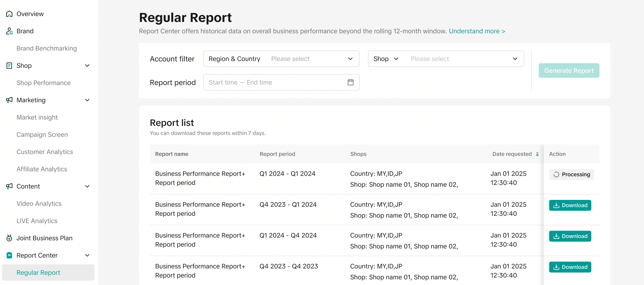Download the Q4 2023 - Q1 2024 report
The image size is (644, 285).
[x=570, y=205]
